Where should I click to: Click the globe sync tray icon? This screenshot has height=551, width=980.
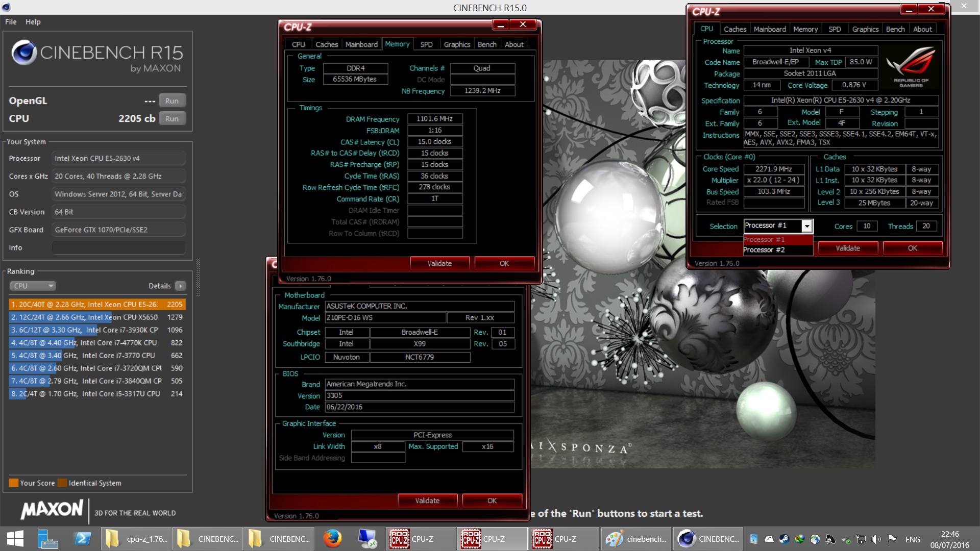pos(815,539)
